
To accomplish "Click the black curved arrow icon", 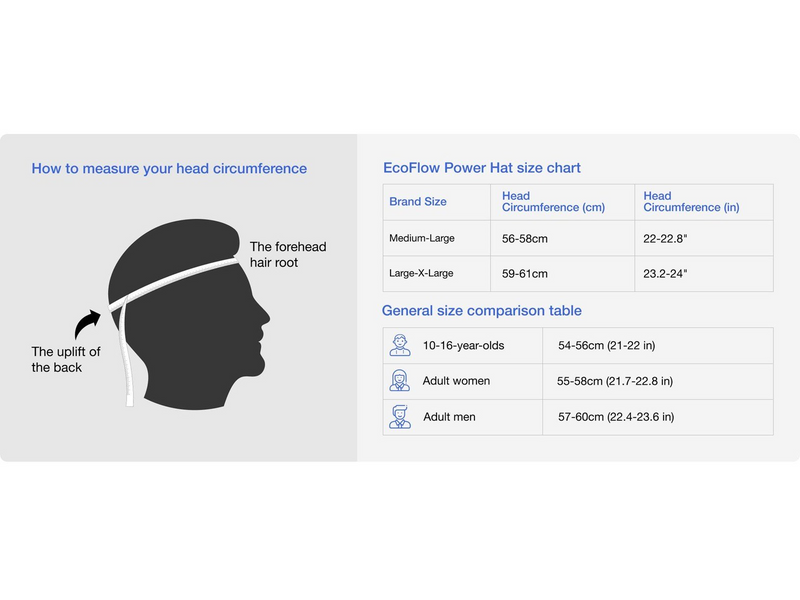I will click(88, 324).
